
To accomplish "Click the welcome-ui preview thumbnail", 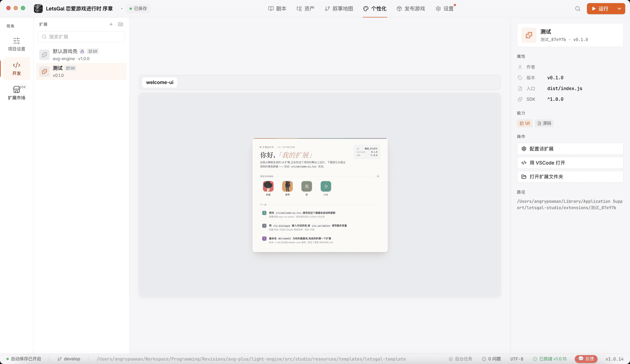I will (320, 195).
